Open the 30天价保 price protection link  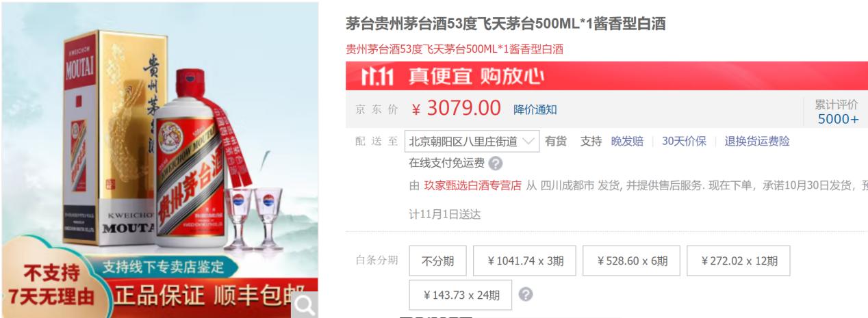click(684, 142)
